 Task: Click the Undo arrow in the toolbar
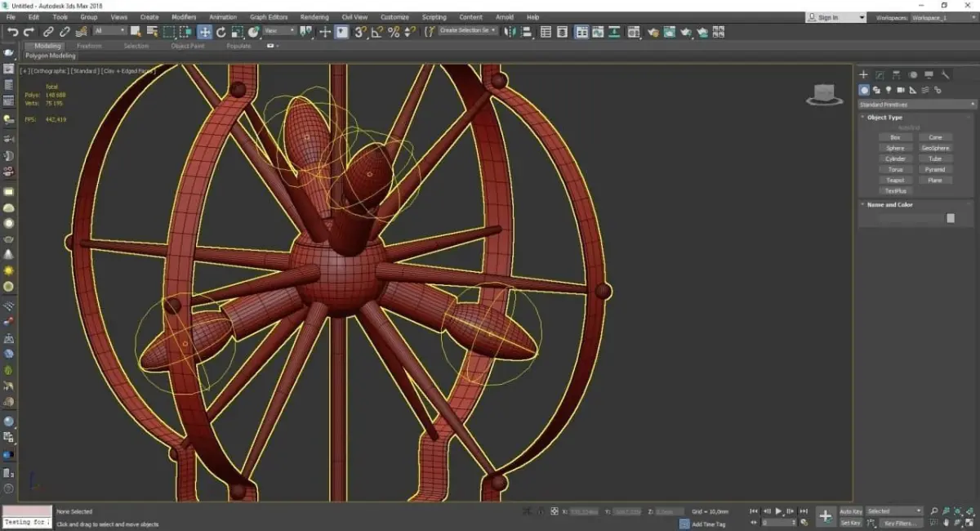[x=12, y=32]
